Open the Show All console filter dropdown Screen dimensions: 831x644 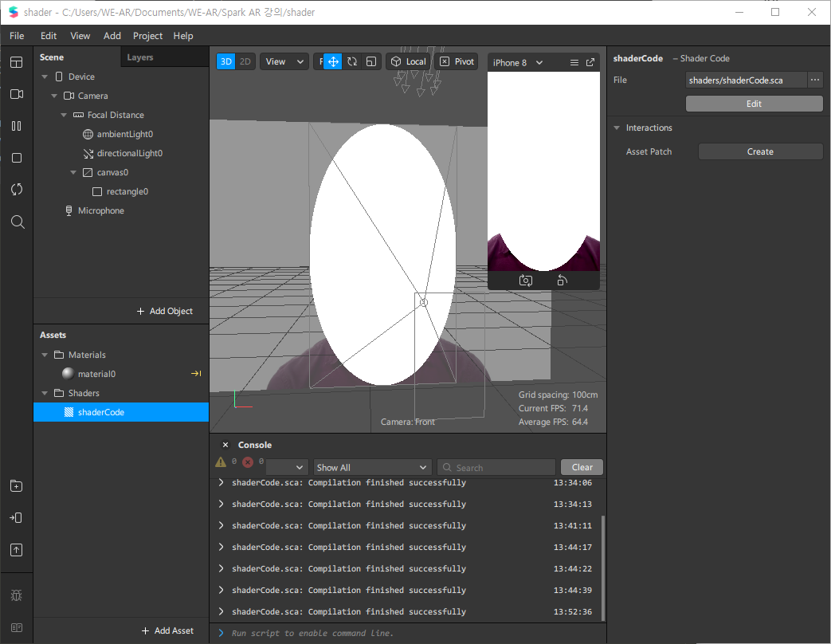pos(371,468)
